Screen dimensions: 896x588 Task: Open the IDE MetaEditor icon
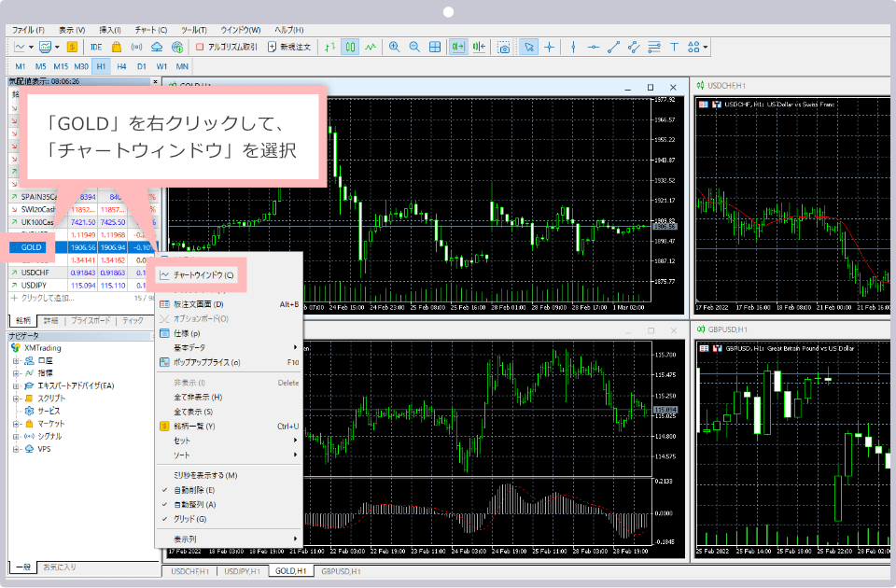click(x=96, y=47)
